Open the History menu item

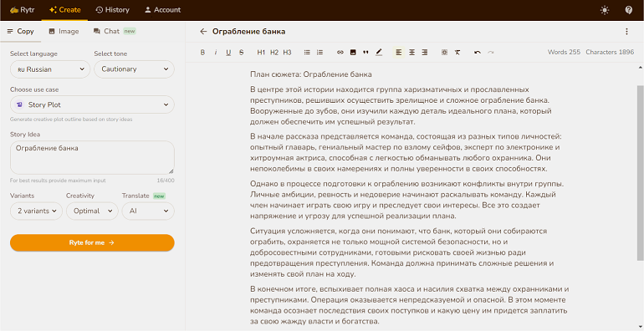112,10
